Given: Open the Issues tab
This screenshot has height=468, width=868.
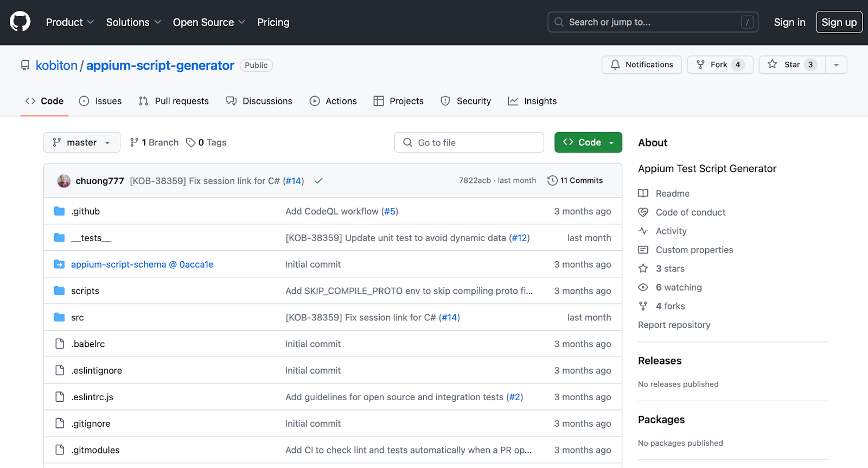Looking at the screenshot, I should [x=100, y=101].
